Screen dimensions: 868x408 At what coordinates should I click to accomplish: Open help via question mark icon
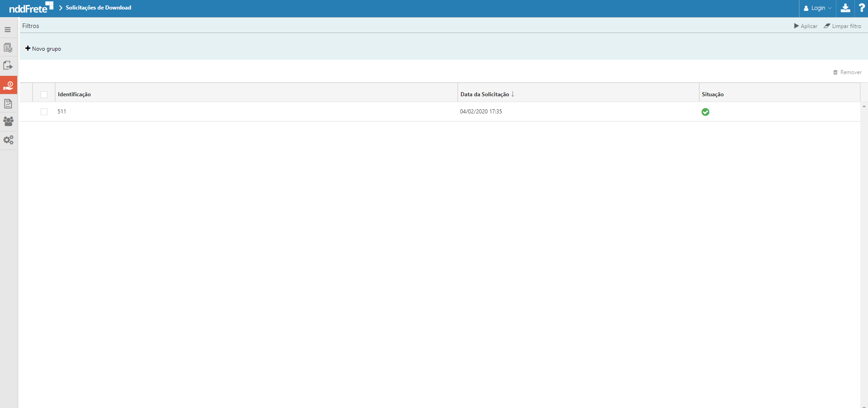coord(862,8)
